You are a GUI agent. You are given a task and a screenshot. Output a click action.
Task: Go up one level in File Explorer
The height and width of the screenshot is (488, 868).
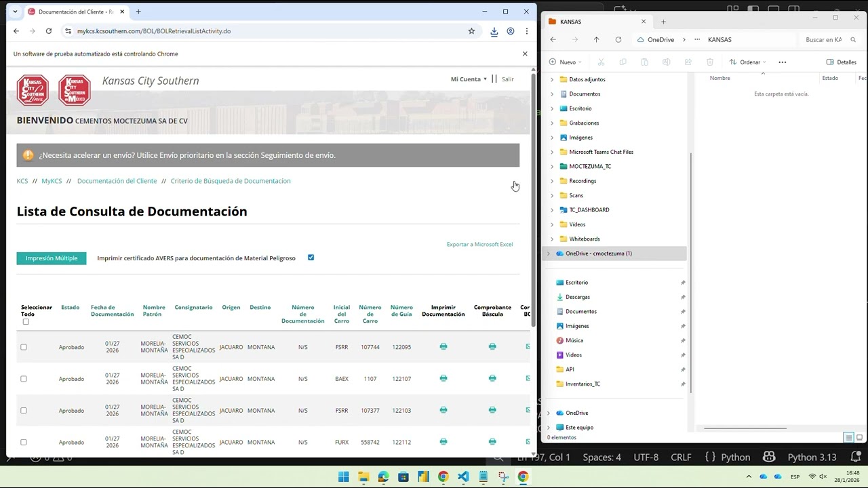(x=596, y=40)
